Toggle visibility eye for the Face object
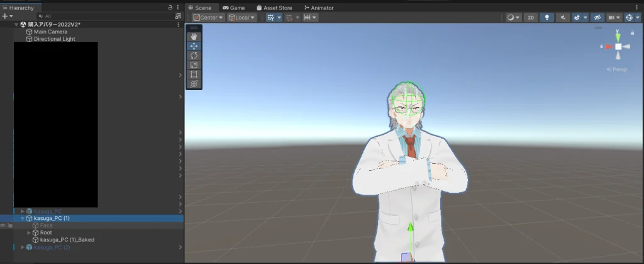The image size is (644, 264). [x=3, y=226]
